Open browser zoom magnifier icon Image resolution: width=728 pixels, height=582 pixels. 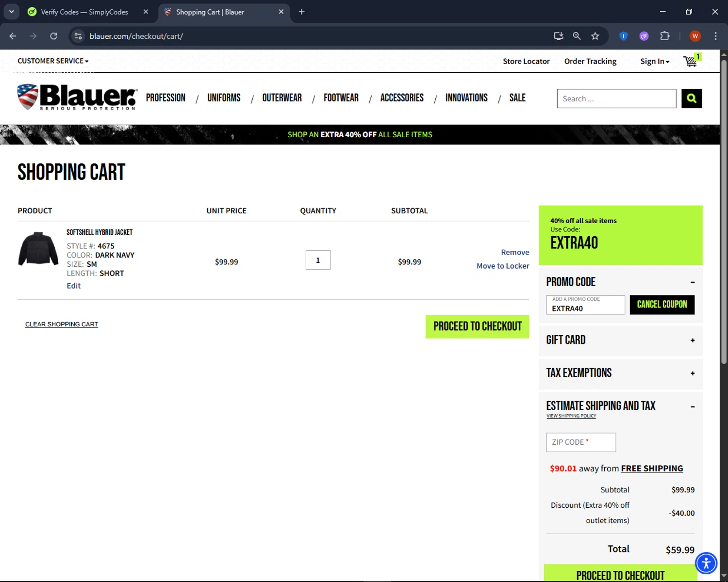(577, 36)
